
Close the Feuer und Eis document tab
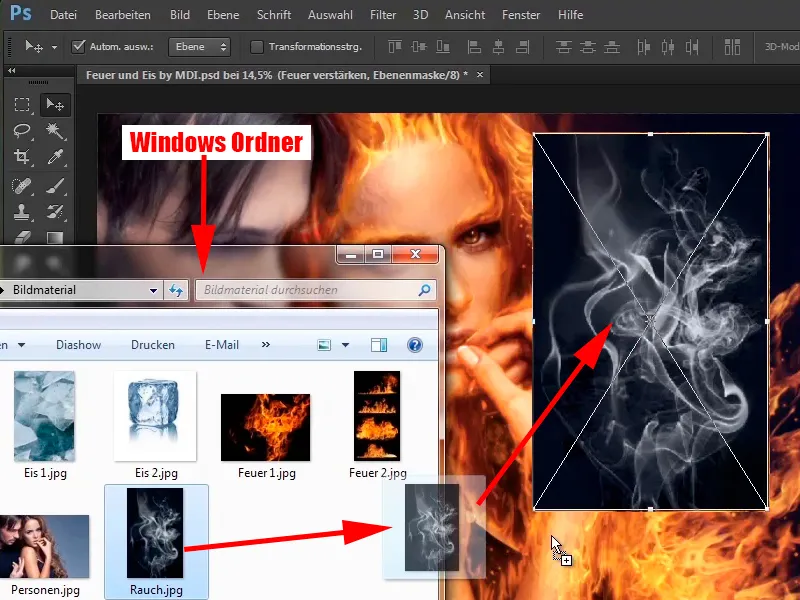480,74
